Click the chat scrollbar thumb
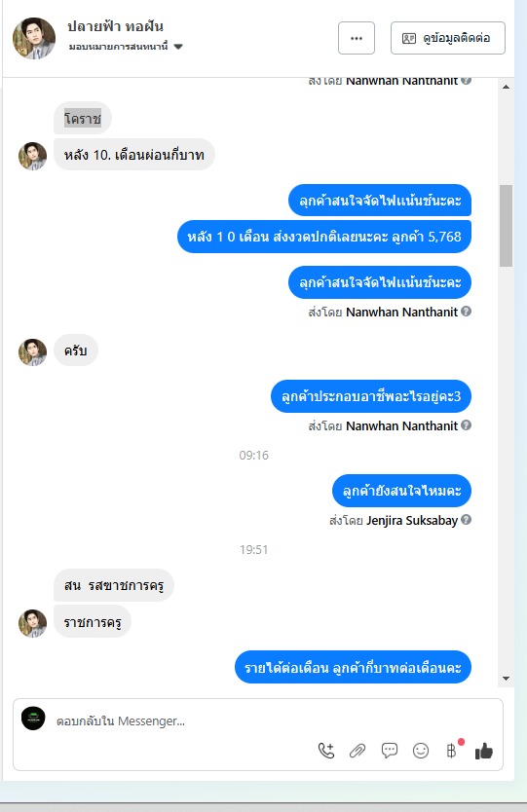This screenshot has width=527, height=812. point(506,225)
